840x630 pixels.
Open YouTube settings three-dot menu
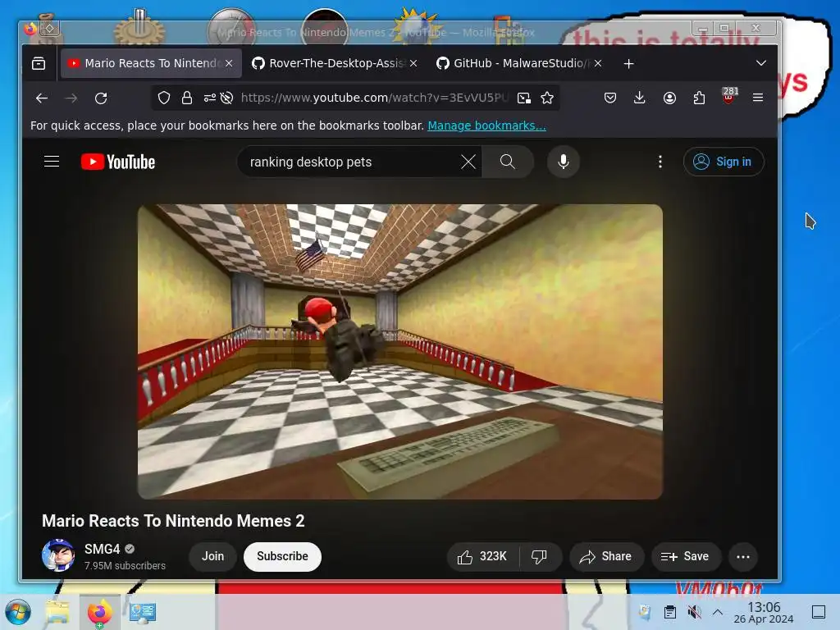click(660, 162)
